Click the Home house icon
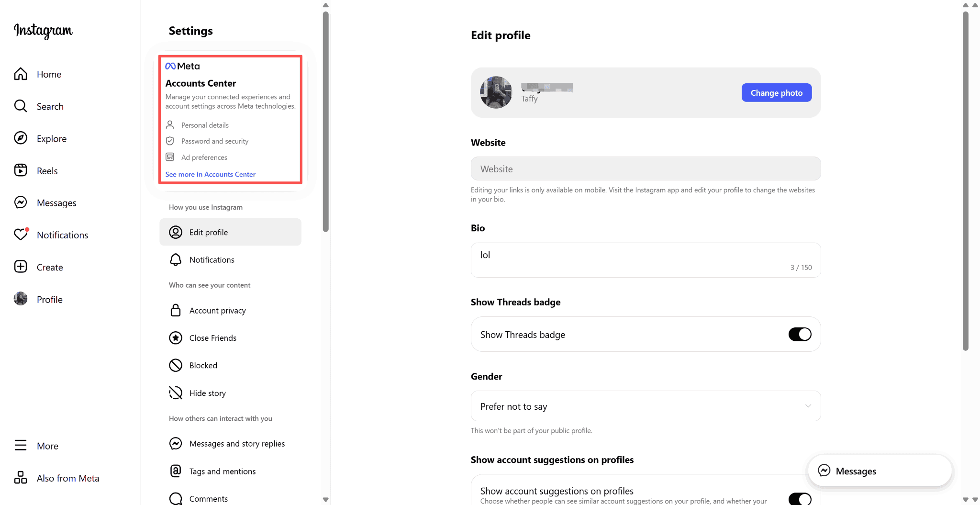Image resolution: width=980 pixels, height=505 pixels. pyautogui.click(x=21, y=74)
